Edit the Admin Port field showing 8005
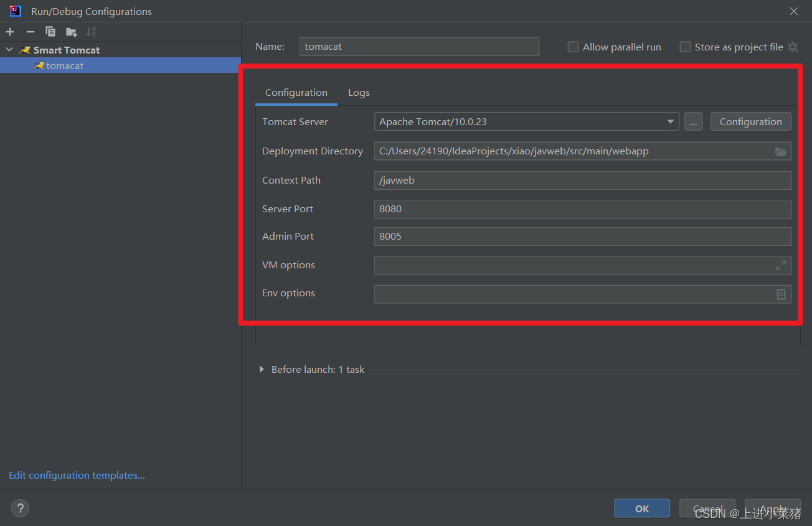812x526 pixels. [x=583, y=237]
